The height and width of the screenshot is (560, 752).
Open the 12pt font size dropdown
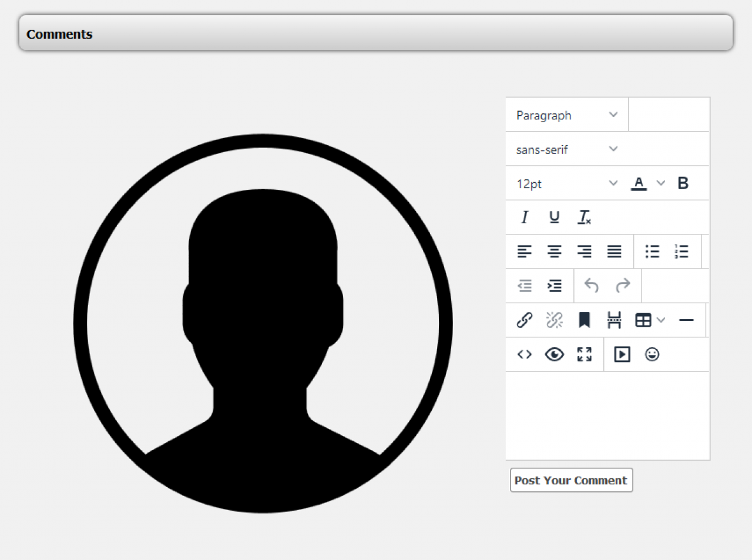click(566, 183)
